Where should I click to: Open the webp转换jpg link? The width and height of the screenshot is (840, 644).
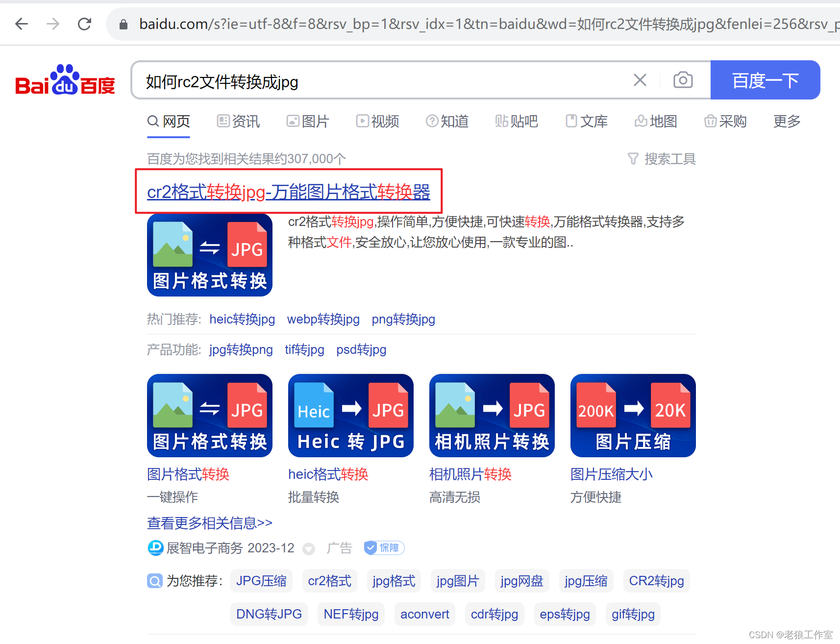tap(323, 320)
